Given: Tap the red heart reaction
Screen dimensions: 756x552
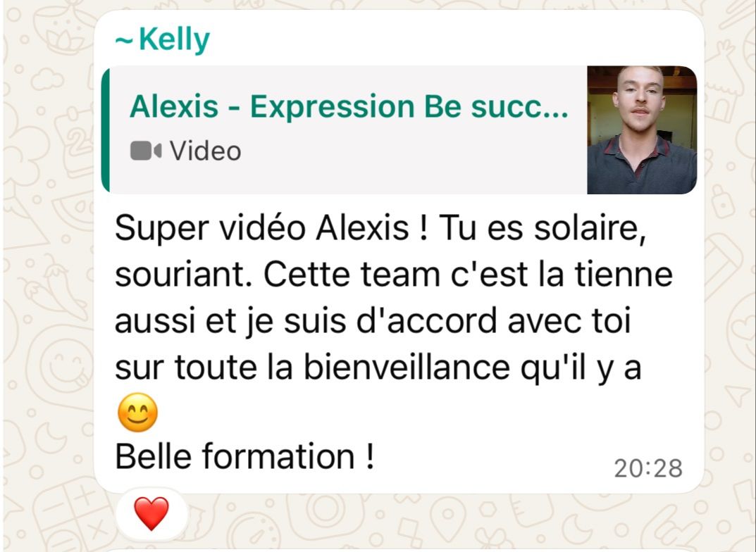Looking at the screenshot, I should coord(151,513).
